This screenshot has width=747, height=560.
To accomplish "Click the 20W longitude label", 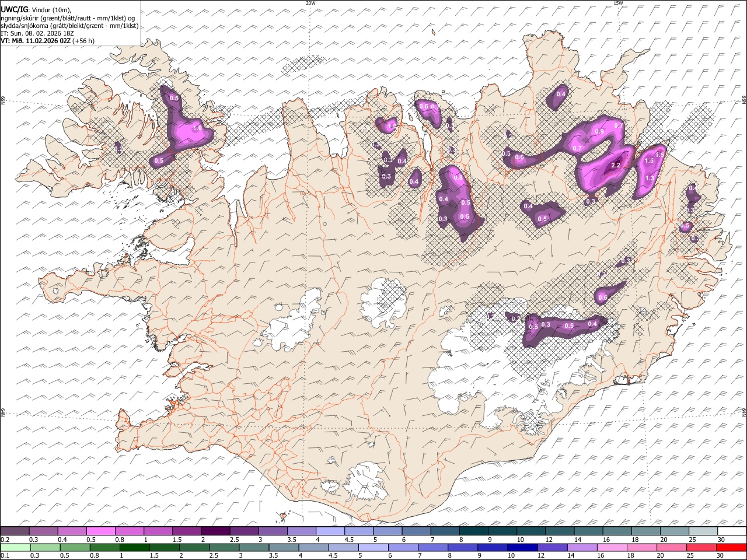I will (x=310, y=3).
